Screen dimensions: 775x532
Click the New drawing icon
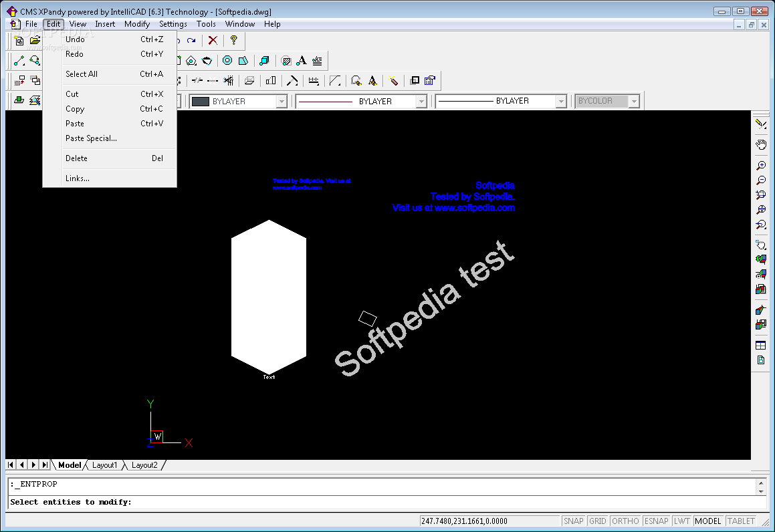tap(19, 41)
